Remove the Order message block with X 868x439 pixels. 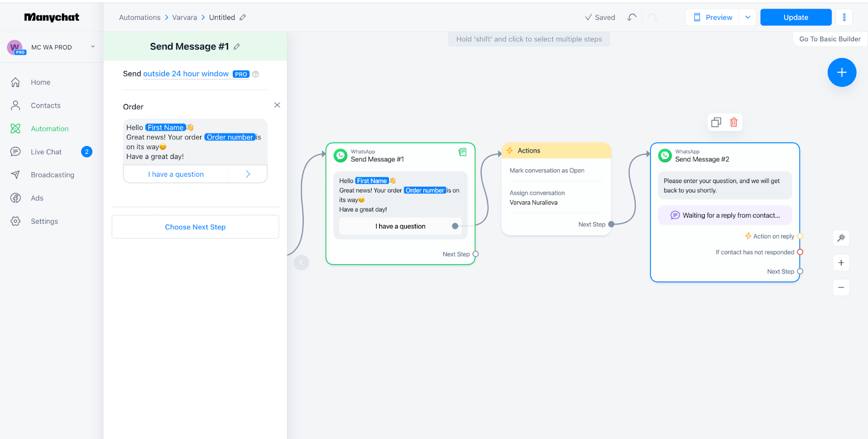pyautogui.click(x=277, y=105)
